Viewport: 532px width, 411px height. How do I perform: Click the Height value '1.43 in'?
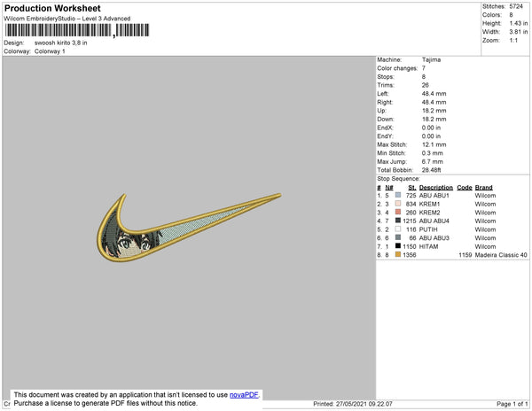(519, 23)
